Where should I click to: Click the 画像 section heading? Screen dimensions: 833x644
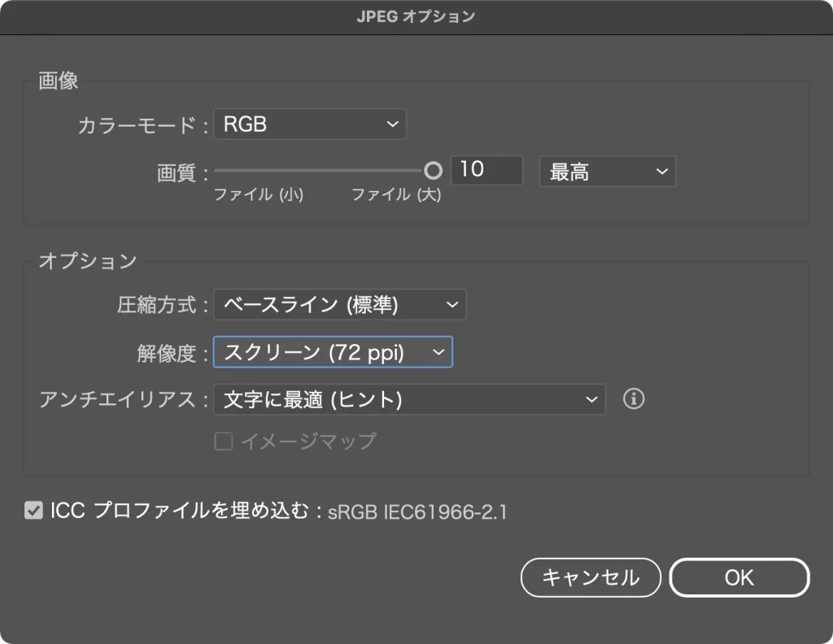(58, 80)
